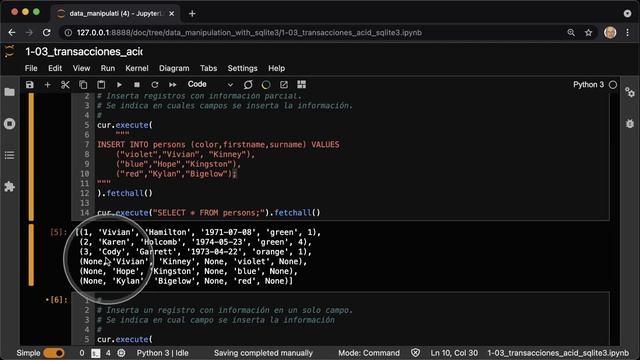
Task: Cut the selected cell with scissors icon
Action: coord(65,84)
